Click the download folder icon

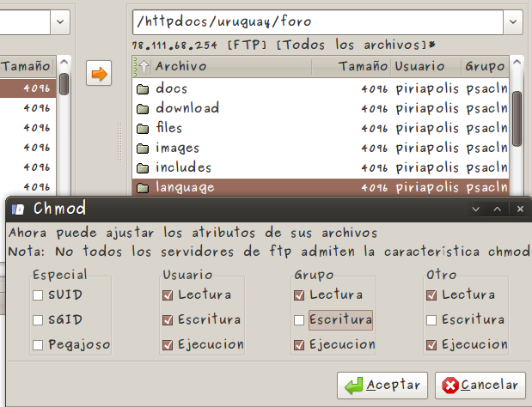[x=143, y=109]
